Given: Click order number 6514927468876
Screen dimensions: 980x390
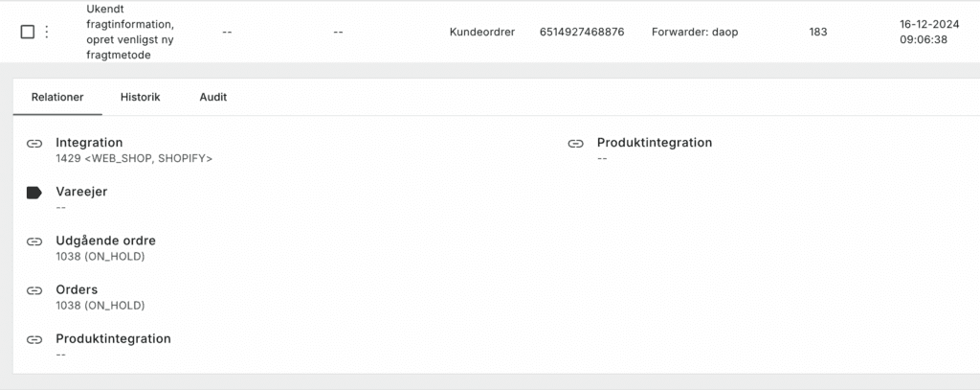Looking at the screenshot, I should (x=581, y=32).
